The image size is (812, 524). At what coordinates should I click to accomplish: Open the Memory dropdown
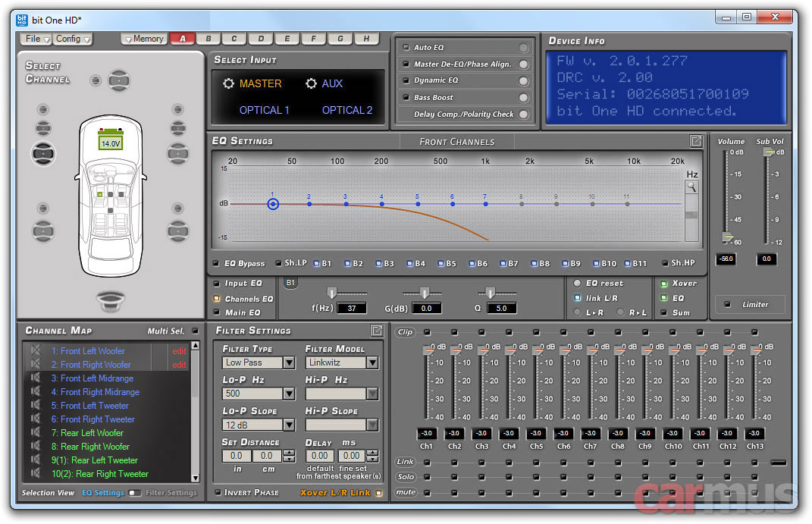144,39
